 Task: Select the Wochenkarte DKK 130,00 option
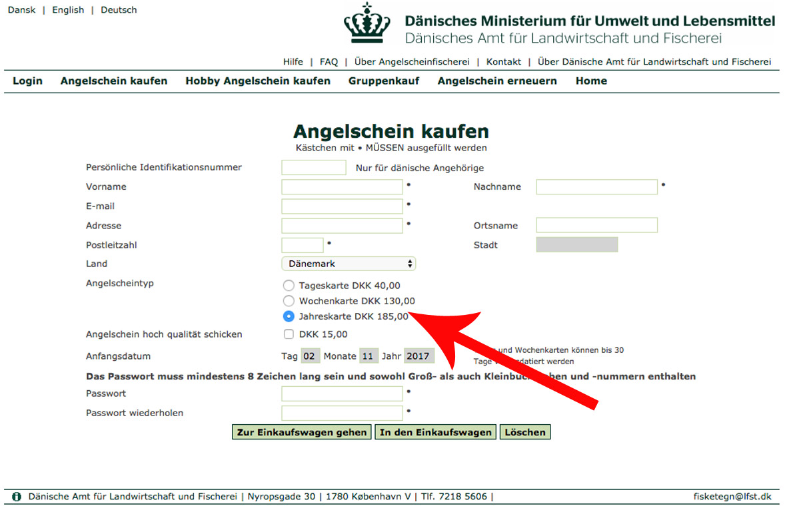pos(289,301)
